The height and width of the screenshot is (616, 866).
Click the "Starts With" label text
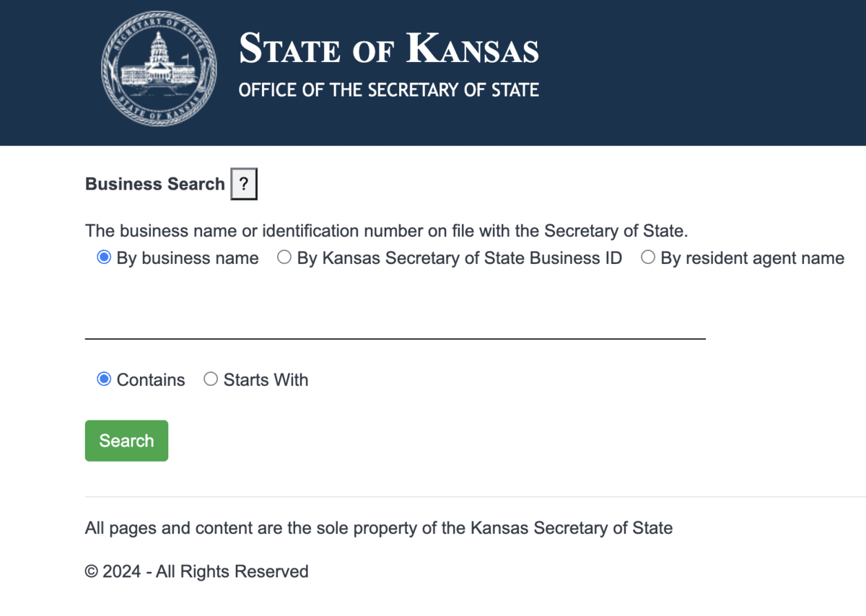(x=266, y=379)
